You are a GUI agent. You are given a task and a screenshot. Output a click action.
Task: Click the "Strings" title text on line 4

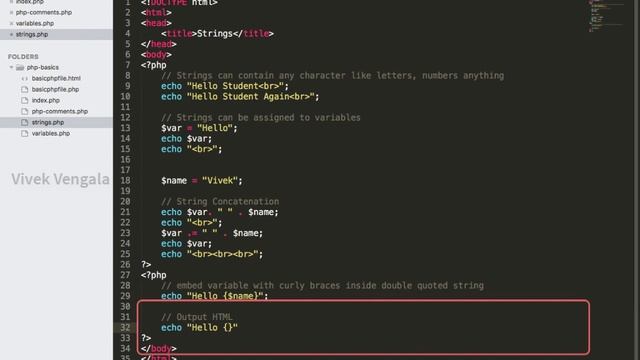click(215, 33)
